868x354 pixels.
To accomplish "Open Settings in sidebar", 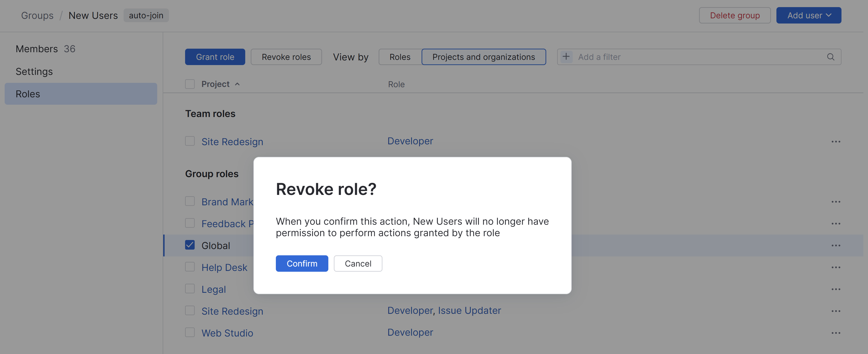I will (x=34, y=71).
